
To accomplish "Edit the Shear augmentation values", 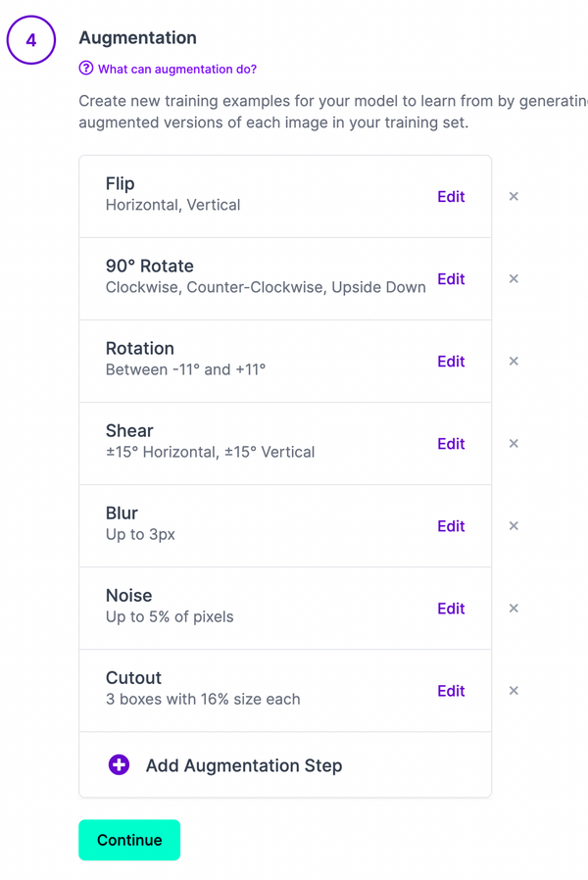I will 451,443.
